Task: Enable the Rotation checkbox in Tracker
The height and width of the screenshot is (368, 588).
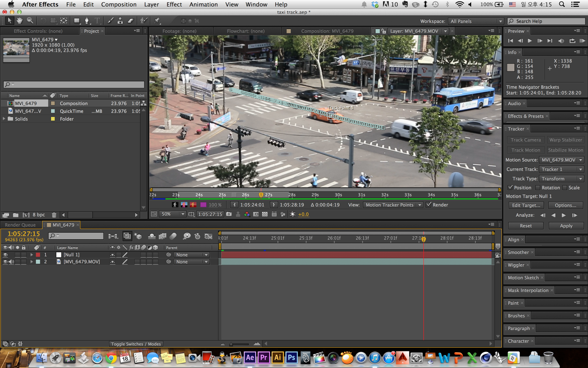Action: click(x=538, y=188)
